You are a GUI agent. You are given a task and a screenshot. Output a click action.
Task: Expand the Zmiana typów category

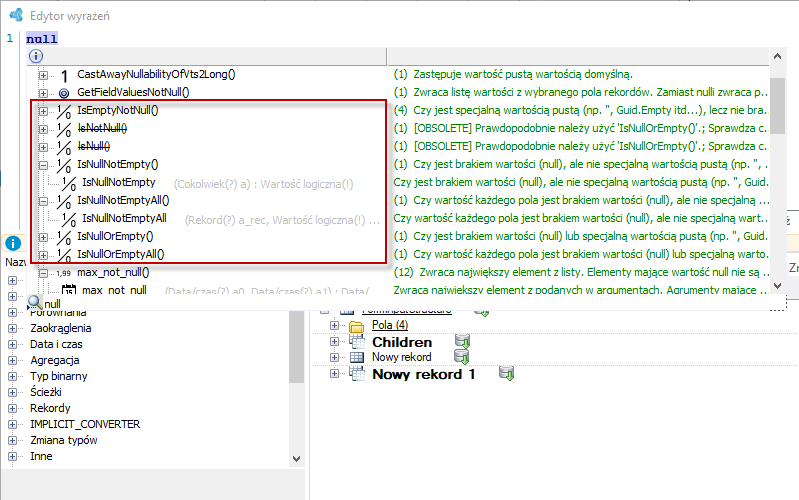point(12,440)
